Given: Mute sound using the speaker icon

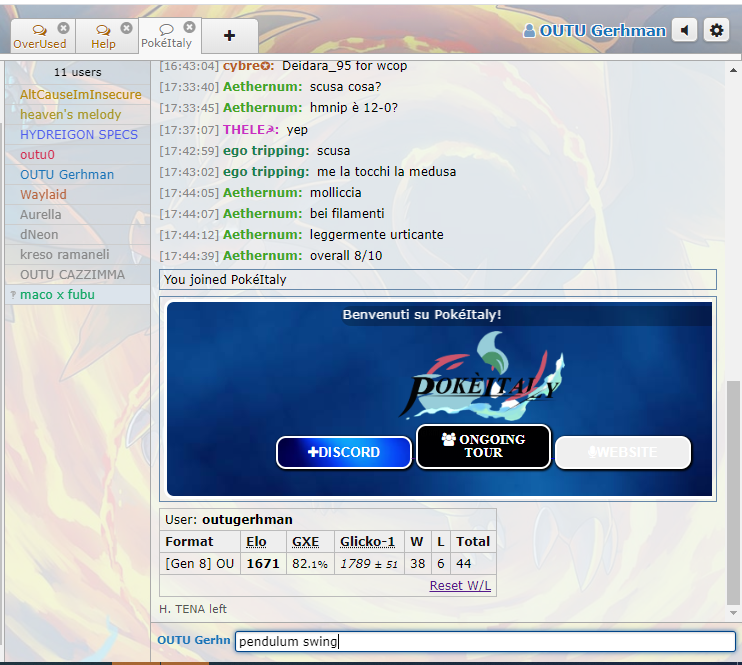Looking at the screenshot, I should coord(684,30).
